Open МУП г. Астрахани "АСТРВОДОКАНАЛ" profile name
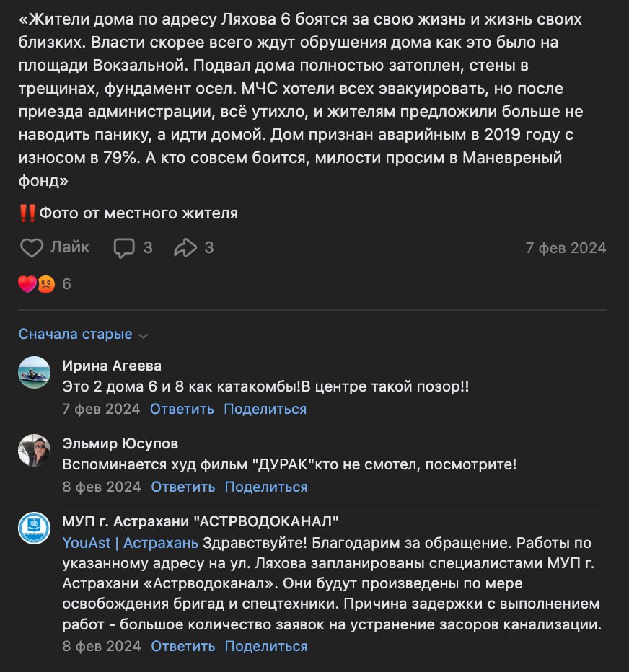The height and width of the screenshot is (672, 629). (201, 521)
